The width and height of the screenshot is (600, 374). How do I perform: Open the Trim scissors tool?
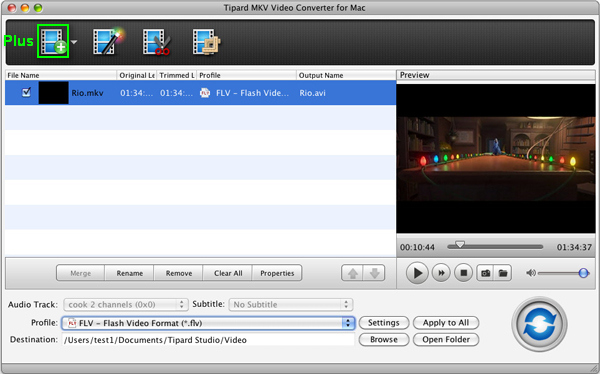pyautogui.click(x=157, y=41)
